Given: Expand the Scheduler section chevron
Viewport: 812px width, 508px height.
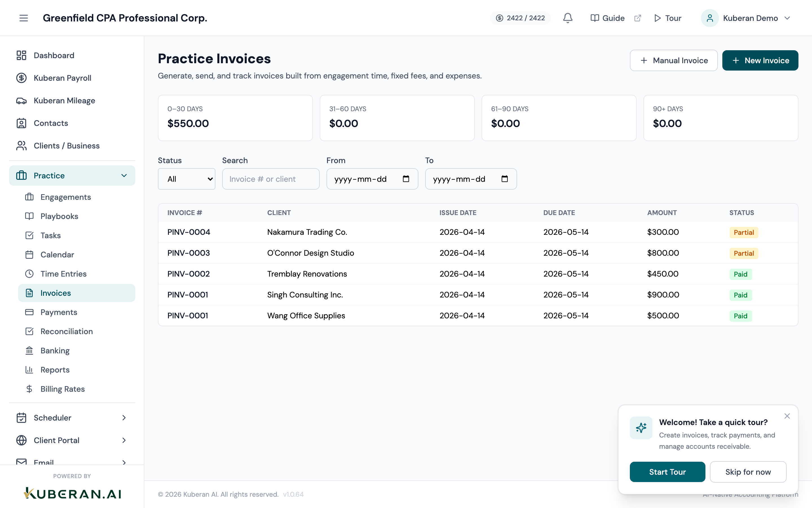Looking at the screenshot, I should click(x=124, y=418).
